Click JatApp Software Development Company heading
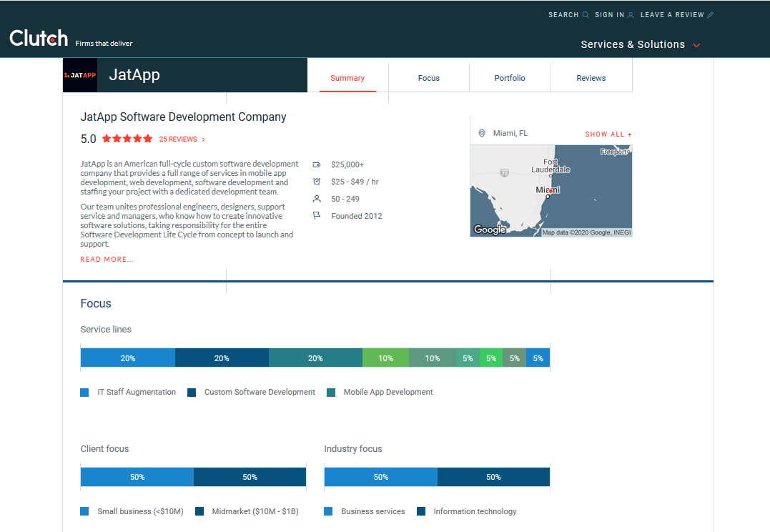Viewport: 770px width, 532px height. [183, 117]
